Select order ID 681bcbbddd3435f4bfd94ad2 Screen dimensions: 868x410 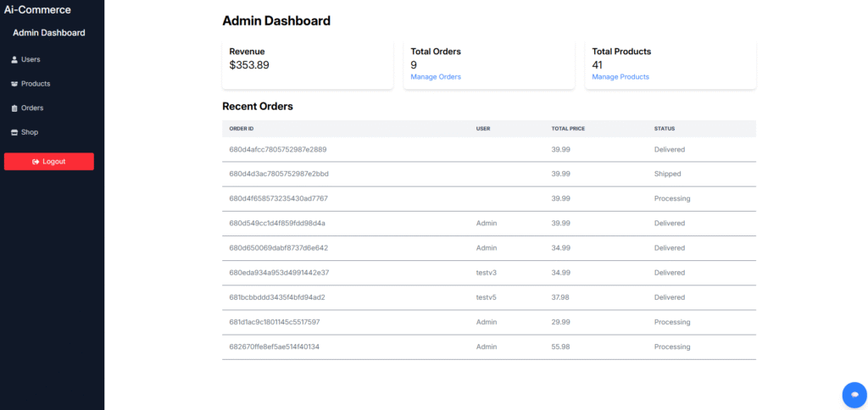point(277,297)
